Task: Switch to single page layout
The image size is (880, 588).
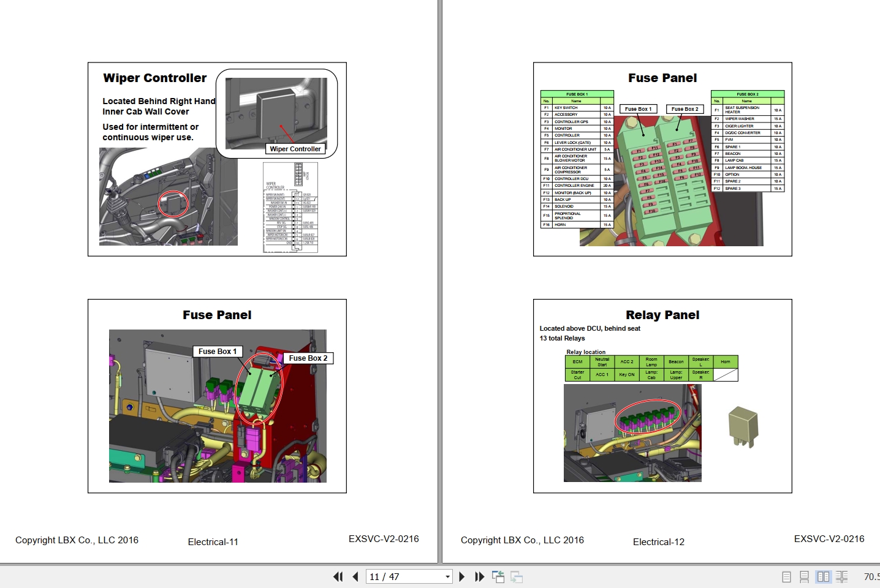Action: pyautogui.click(x=786, y=576)
